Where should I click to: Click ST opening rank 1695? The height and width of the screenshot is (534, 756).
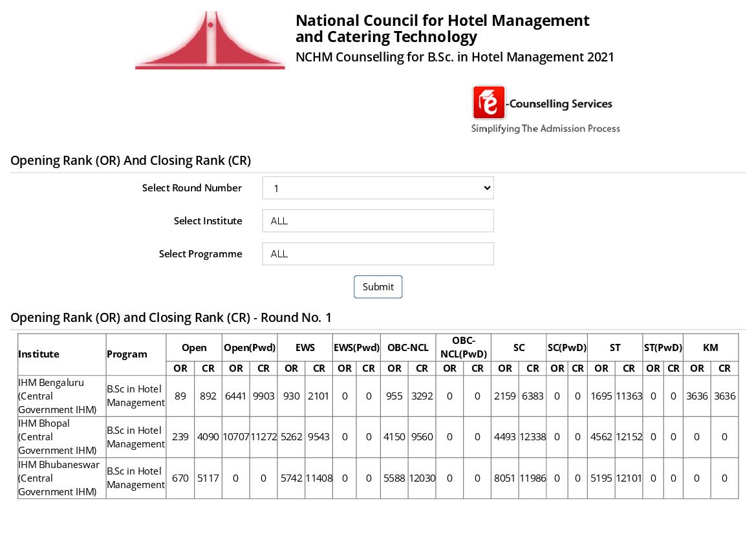point(601,396)
